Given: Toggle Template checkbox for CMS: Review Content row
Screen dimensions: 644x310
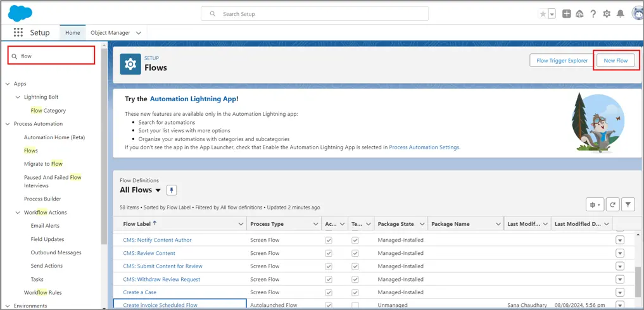Looking at the screenshot, I should coord(355,253).
